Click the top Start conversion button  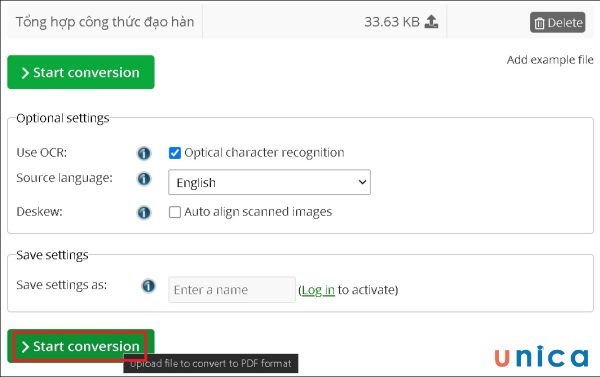tap(81, 72)
